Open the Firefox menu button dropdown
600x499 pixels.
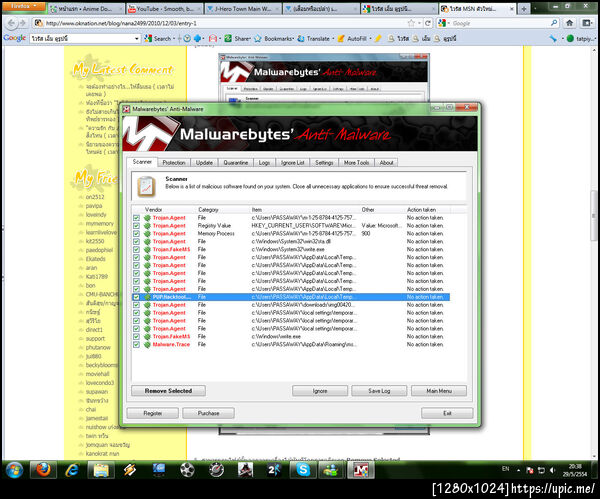[23, 6]
